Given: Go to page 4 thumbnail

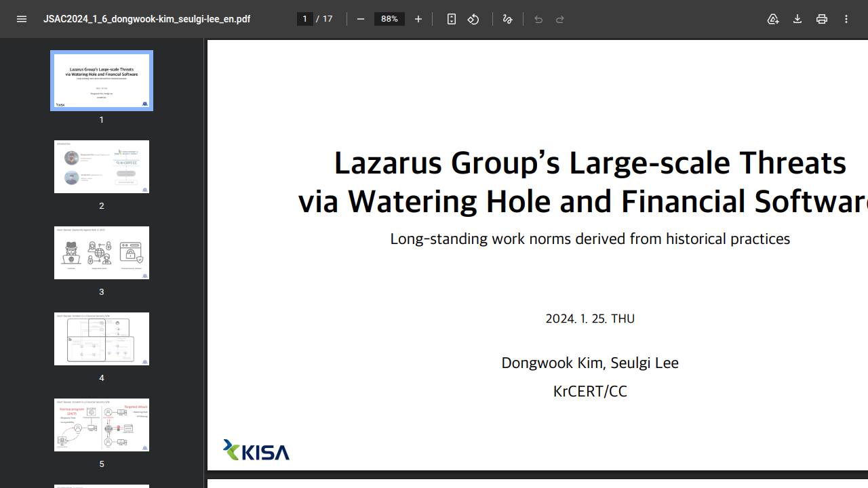Looking at the screenshot, I should tap(102, 339).
